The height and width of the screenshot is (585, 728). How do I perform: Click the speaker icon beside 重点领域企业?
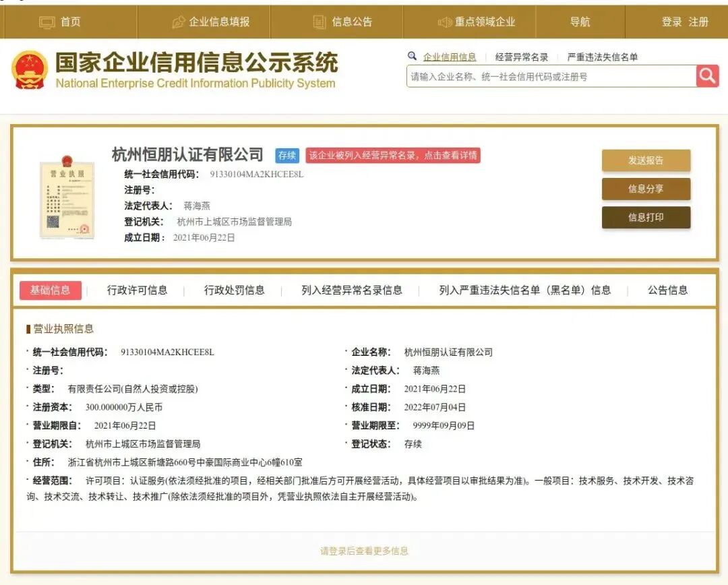[444, 22]
